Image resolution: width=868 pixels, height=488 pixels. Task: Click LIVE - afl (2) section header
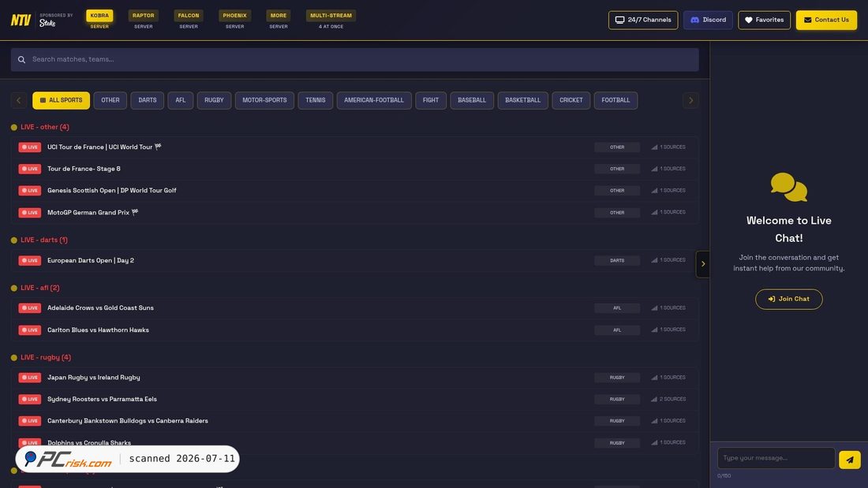40,288
